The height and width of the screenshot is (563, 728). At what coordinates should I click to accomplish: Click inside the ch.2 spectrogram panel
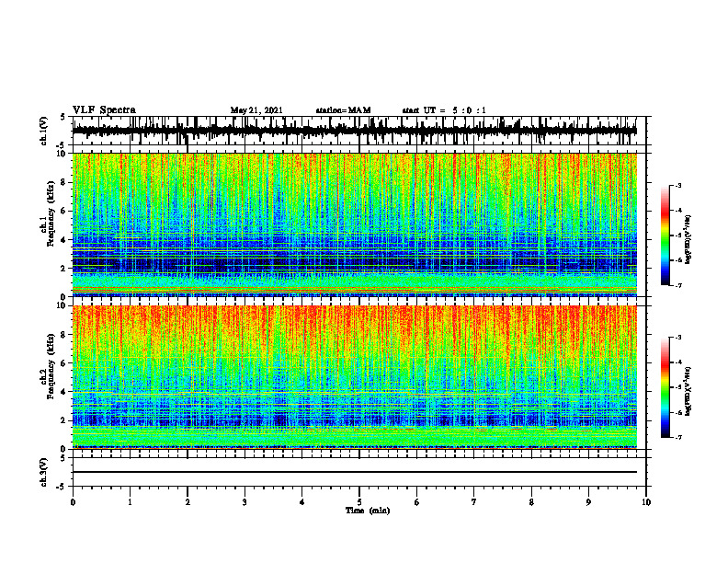coord(355,377)
